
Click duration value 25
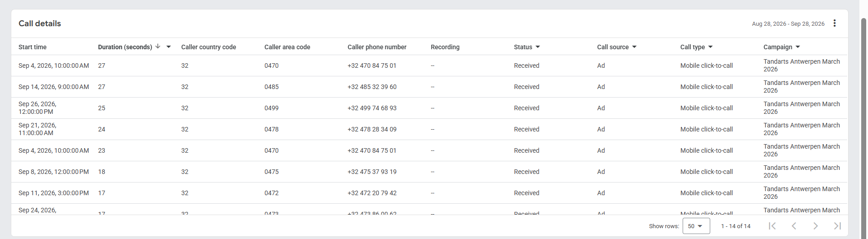[x=102, y=108]
